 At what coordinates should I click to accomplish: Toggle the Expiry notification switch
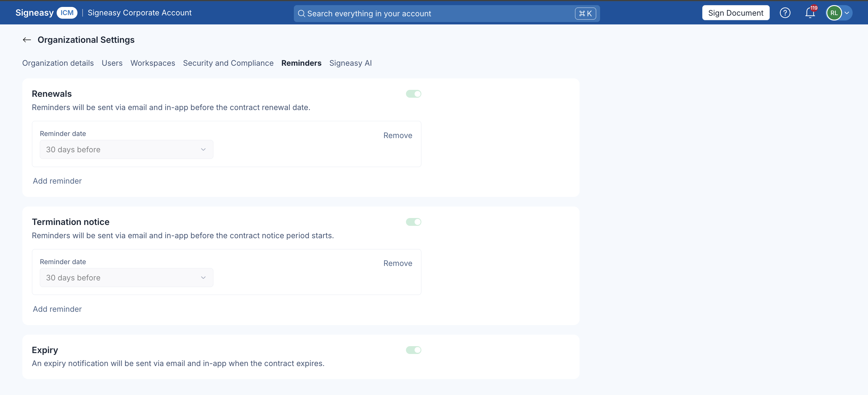pyautogui.click(x=414, y=350)
